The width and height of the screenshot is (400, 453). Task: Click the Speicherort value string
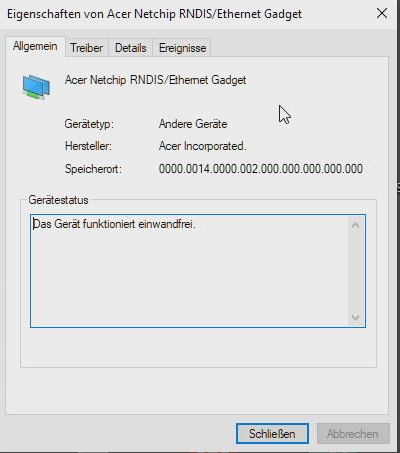tap(261, 169)
